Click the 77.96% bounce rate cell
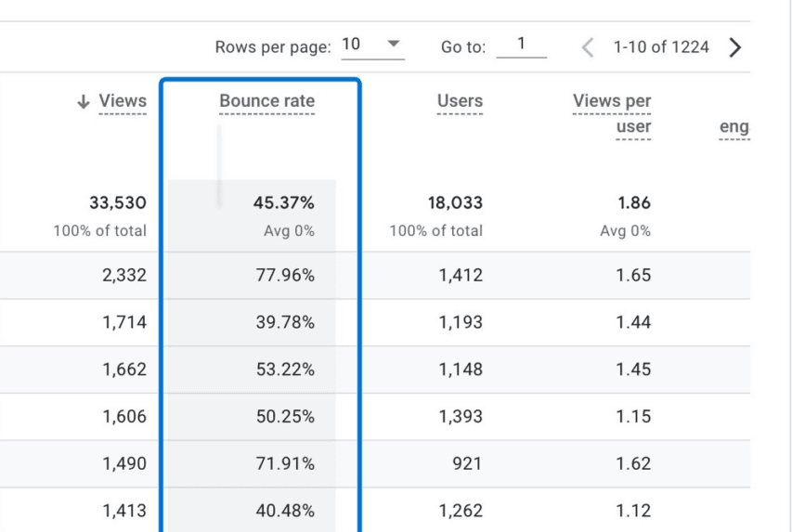The width and height of the screenshot is (792, 532). coord(285,275)
